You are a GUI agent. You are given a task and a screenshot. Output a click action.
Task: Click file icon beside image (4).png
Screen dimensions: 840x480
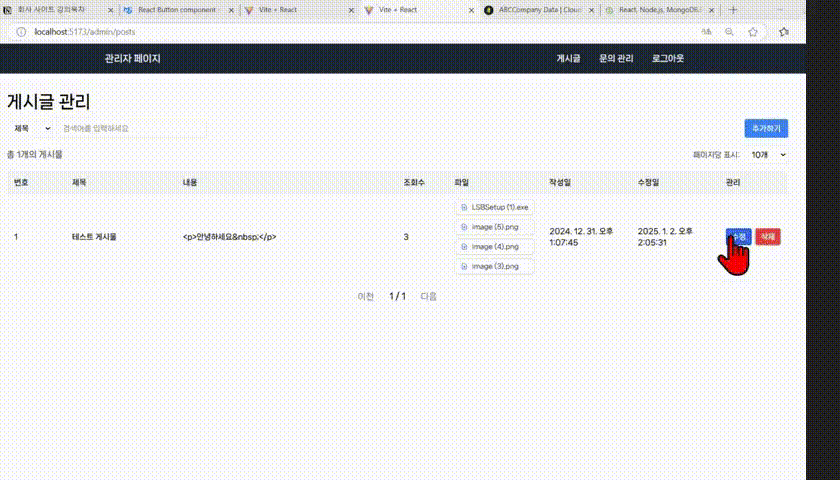[x=464, y=247]
